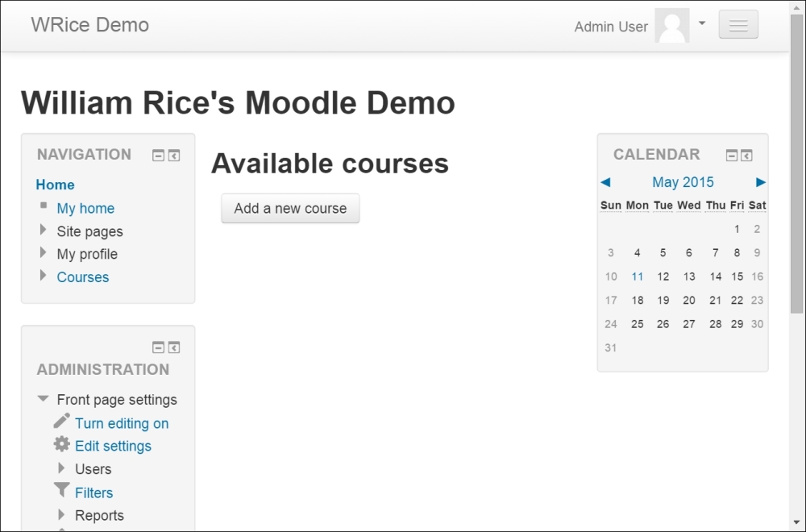Open the Courses link in Navigation
Screen dimensions: 806x532
coord(83,277)
